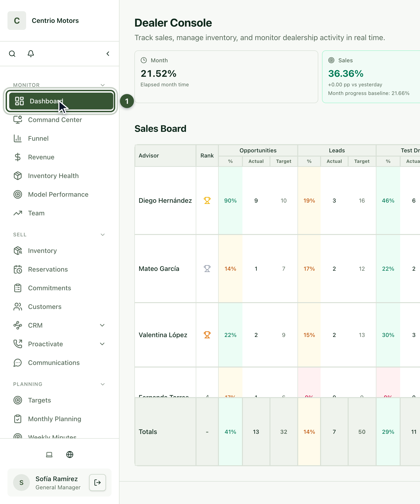
Task: Click the laptop theme icon
Action: (49, 455)
